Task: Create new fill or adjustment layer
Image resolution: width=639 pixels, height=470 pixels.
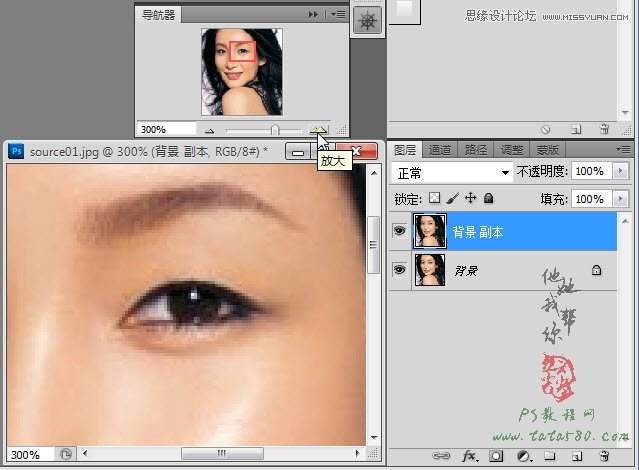Action: [524, 456]
